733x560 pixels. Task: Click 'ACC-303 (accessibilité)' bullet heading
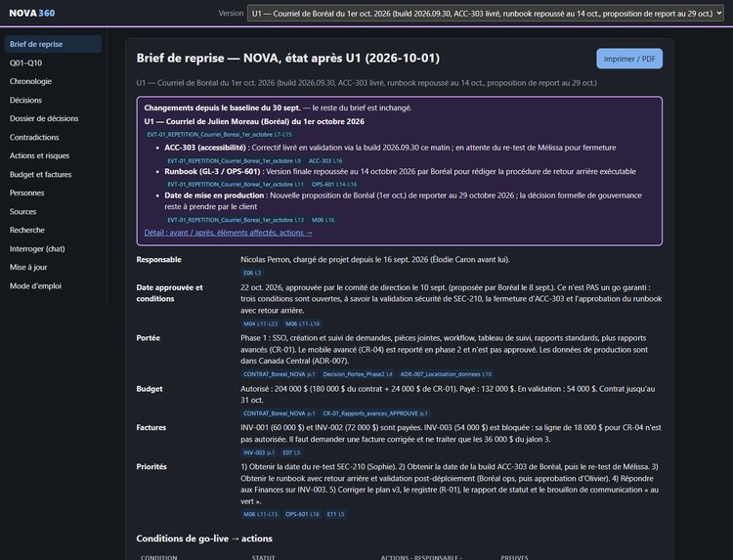205,148
